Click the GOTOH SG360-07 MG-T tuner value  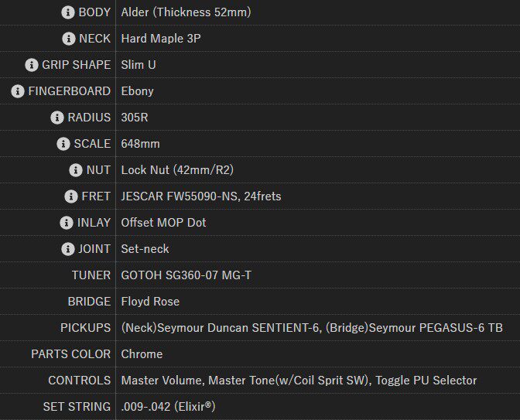186,275
